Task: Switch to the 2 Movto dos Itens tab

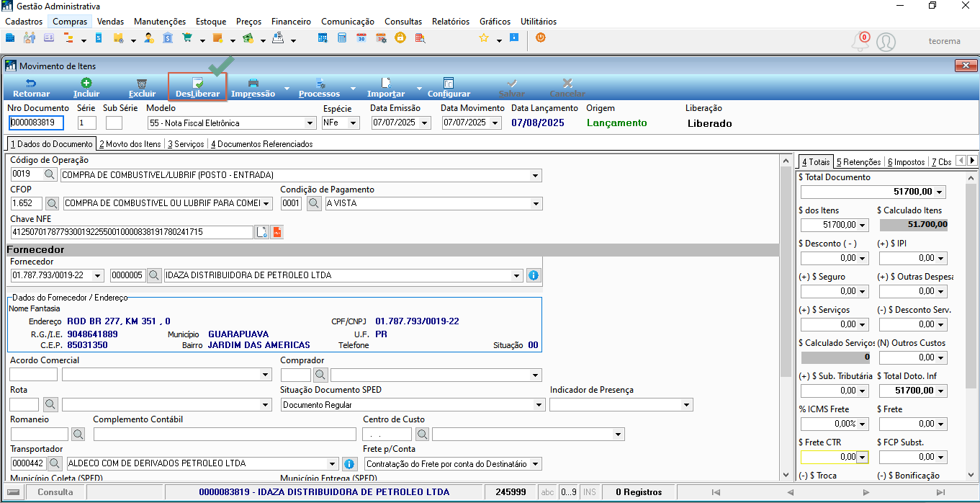Action: click(130, 144)
